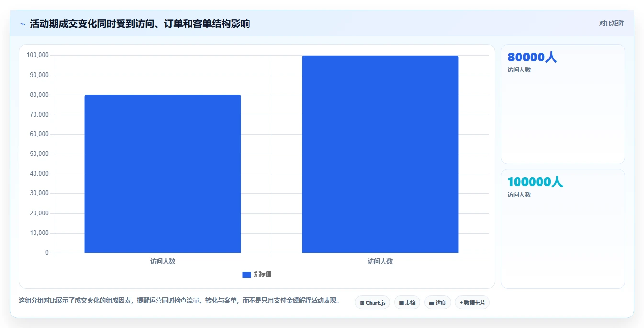Screen dimensions: 644x328
Task: Toggle the 指标值 legend item
Action: (x=257, y=274)
